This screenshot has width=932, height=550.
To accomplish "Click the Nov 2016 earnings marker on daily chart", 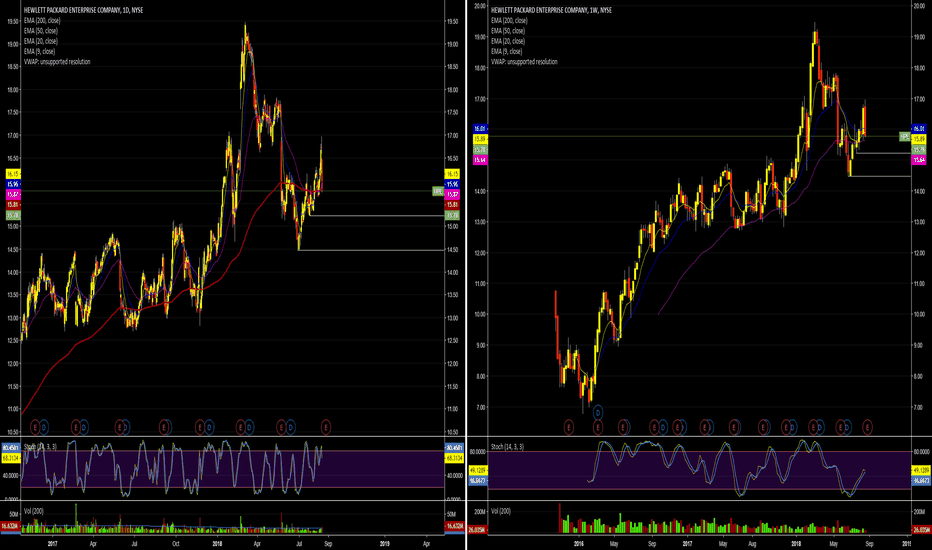I will coord(35,427).
